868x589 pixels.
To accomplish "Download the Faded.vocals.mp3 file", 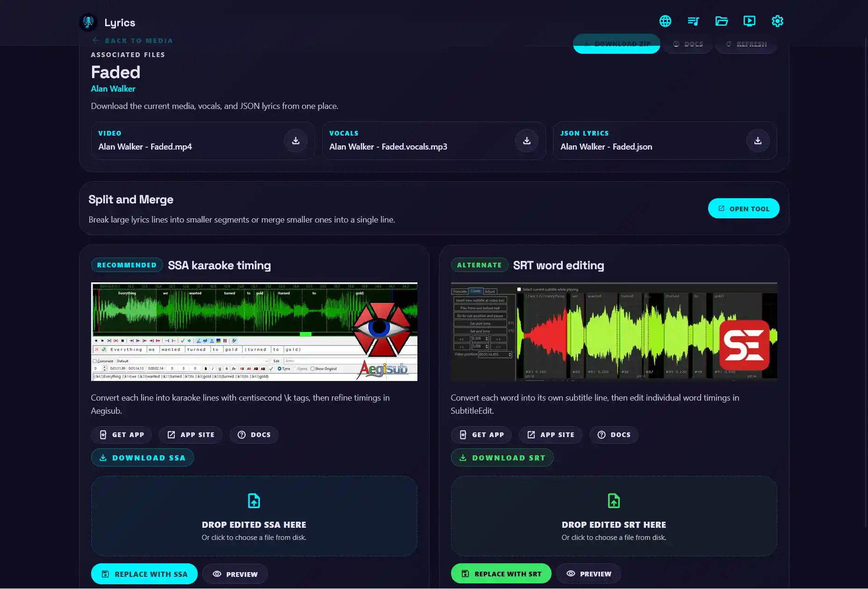I will coord(527,141).
